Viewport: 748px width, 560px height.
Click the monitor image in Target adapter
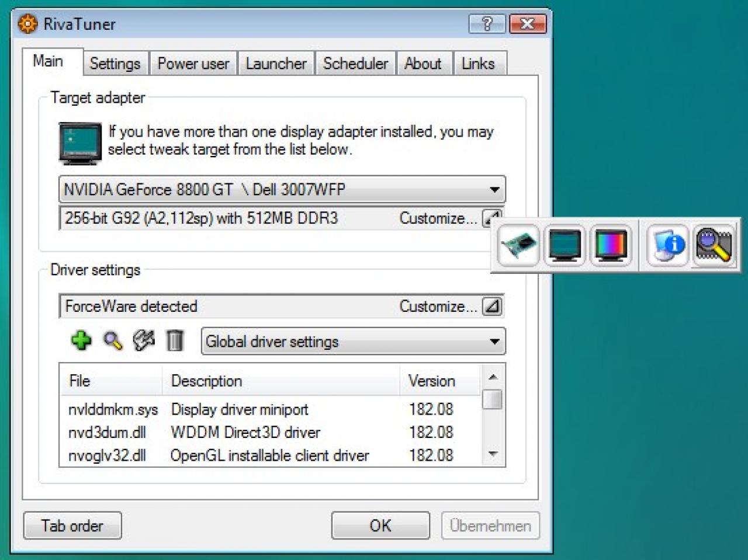coord(80,143)
